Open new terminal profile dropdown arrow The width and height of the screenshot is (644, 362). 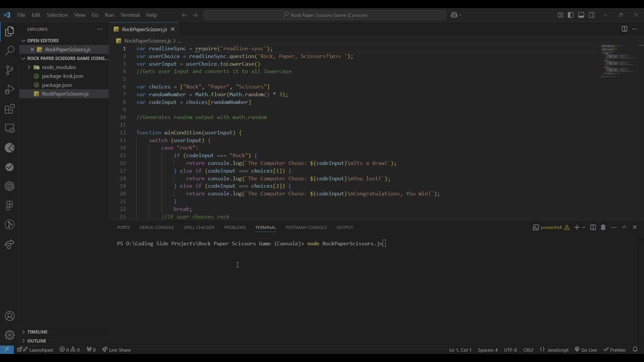point(584,227)
